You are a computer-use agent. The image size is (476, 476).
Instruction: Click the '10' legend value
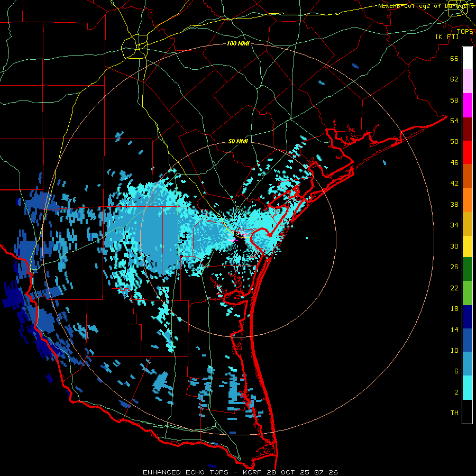click(454, 350)
